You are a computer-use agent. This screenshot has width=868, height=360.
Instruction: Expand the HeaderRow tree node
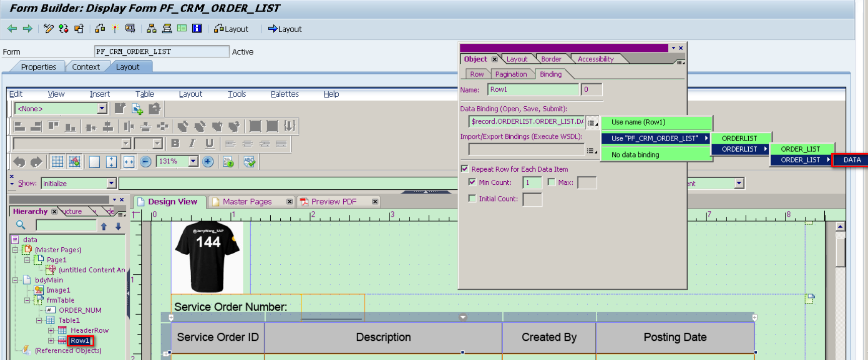51,330
